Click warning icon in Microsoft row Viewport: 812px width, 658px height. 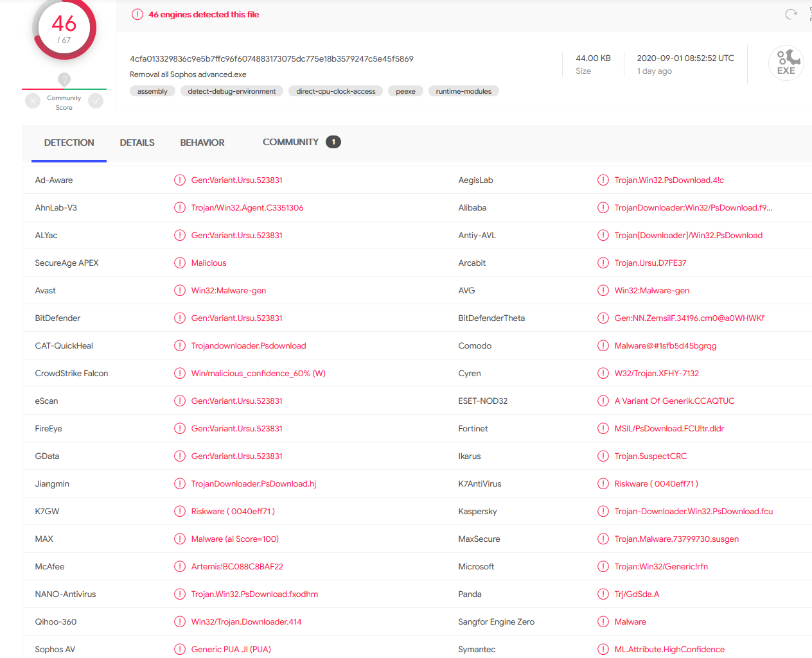click(603, 566)
